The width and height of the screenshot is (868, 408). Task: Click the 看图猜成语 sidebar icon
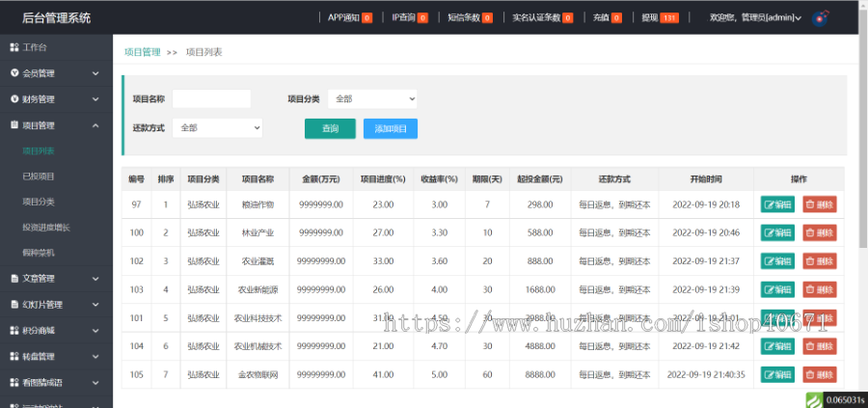14,382
